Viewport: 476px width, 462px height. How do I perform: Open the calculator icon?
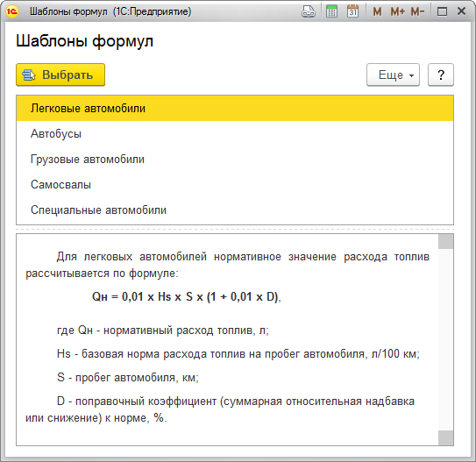(331, 11)
